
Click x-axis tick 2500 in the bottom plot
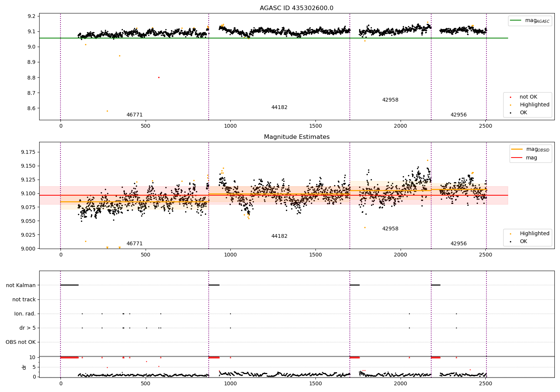click(x=485, y=384)
